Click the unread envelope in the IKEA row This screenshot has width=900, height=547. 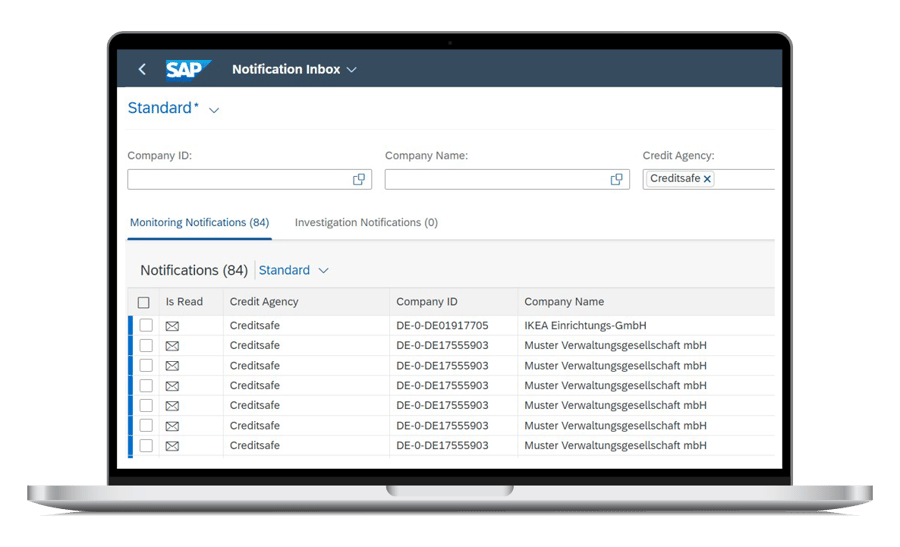(172, 326)
